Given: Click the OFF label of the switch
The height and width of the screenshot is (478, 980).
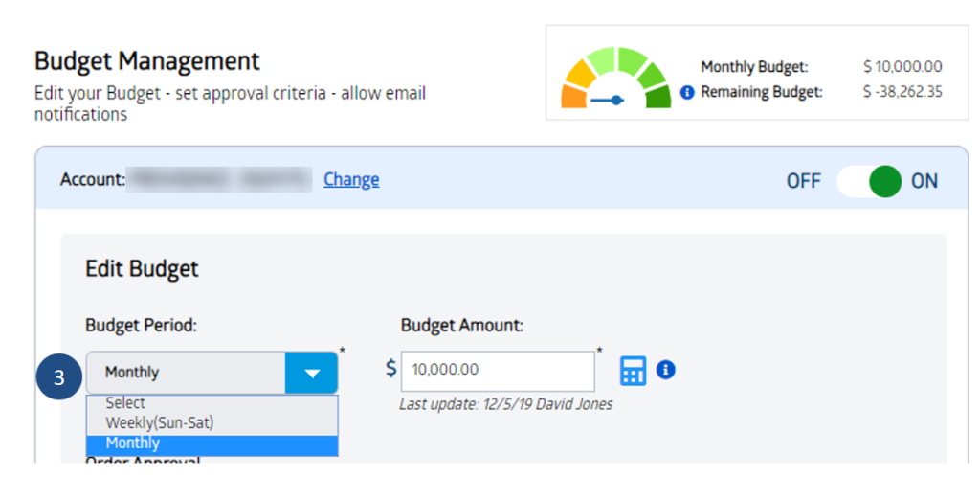Looking at the screenshot, I should (803, 181).
